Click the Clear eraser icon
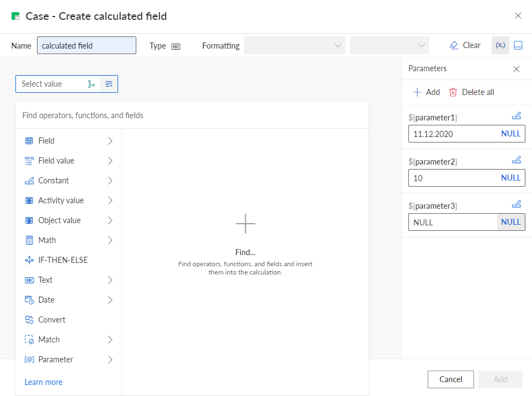Screen dimensions: 532x396 454,45
